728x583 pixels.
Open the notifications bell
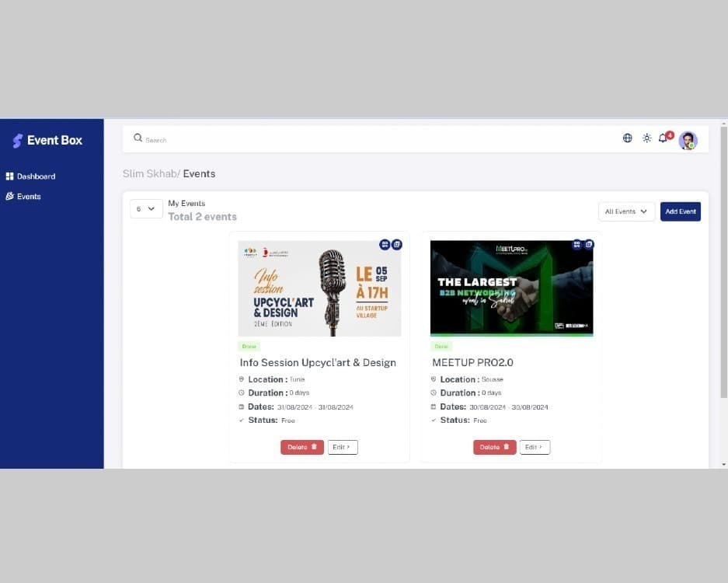pos(663,138)
